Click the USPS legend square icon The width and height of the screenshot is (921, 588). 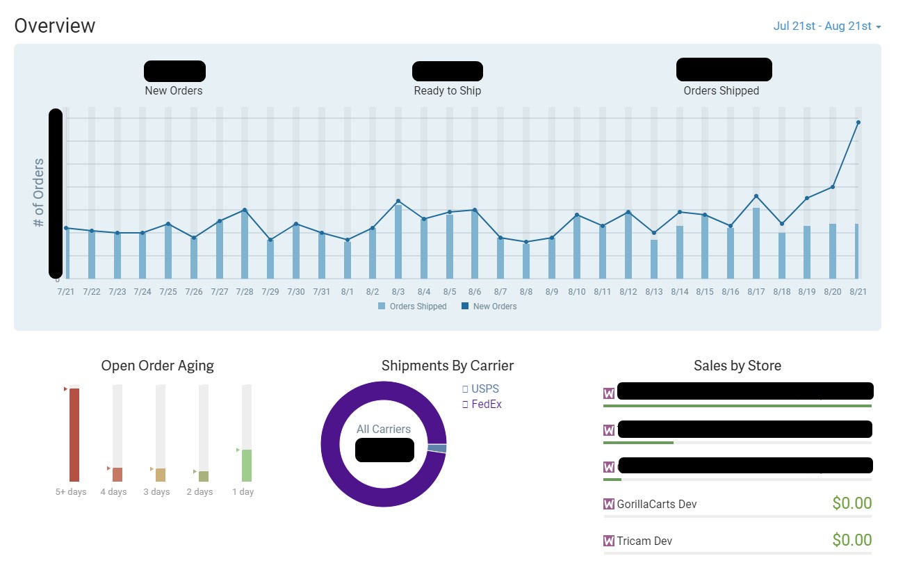(465, 389)
